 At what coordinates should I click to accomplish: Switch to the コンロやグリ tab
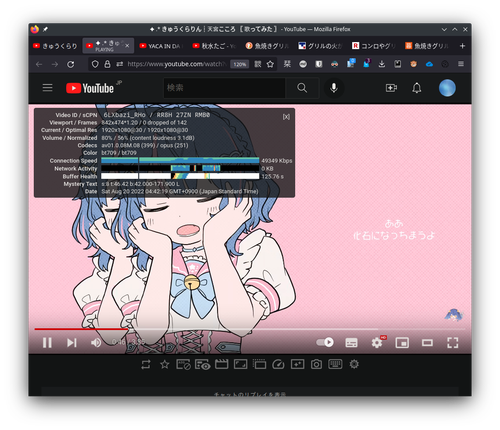tap(374, 46)
